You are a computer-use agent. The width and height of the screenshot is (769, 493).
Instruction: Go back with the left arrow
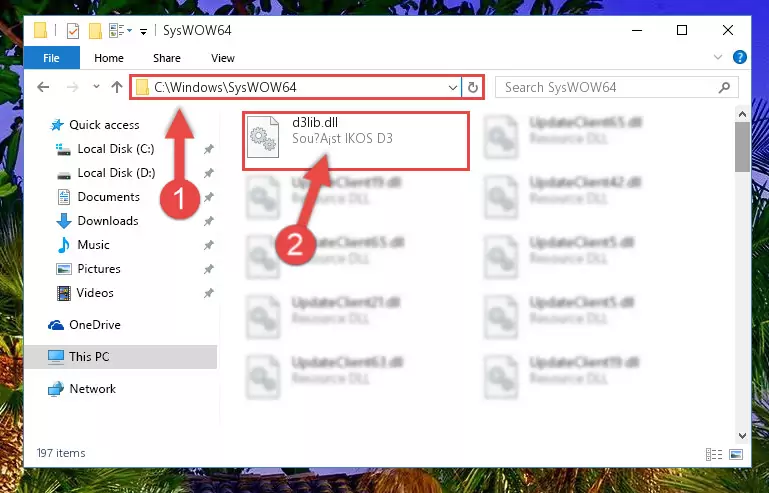click(x=43, y=87)
